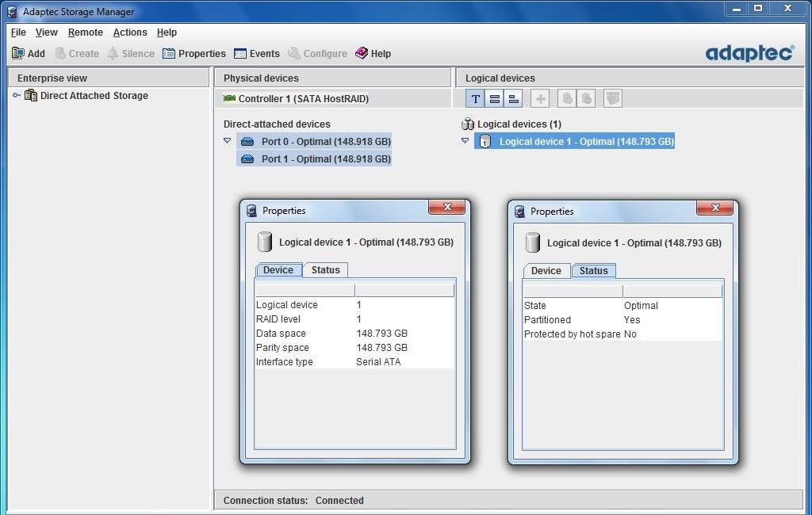The width and height of the screenshot is (812, 515).
Task: Open the View menu
Action: click(x=47, y=32)
